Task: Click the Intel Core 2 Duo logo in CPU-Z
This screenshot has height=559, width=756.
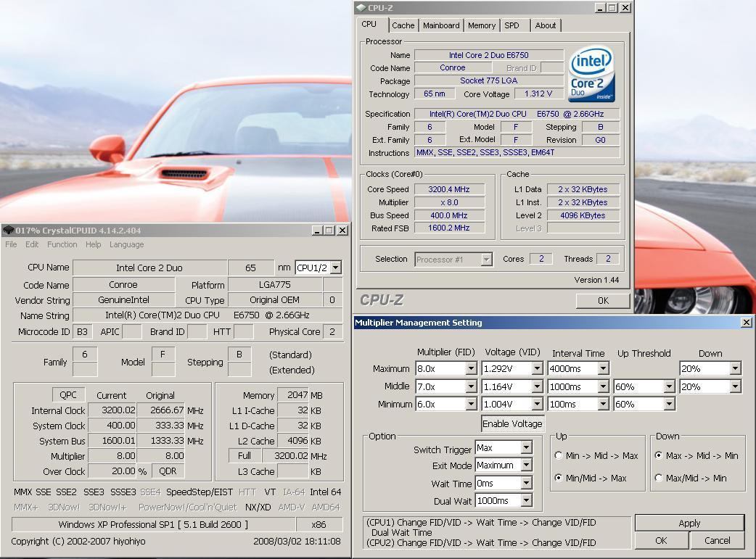Action: pyautogui.click(x=591, y=73)
